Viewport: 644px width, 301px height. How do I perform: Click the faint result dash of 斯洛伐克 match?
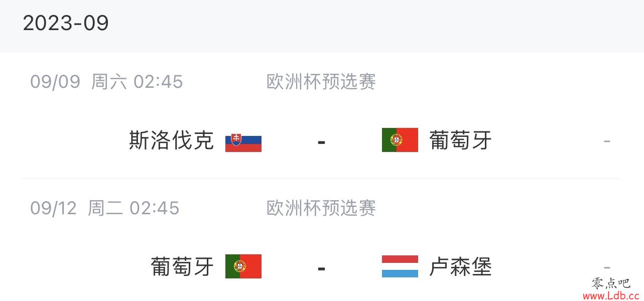pyautogui.click(x=607, y=141)
